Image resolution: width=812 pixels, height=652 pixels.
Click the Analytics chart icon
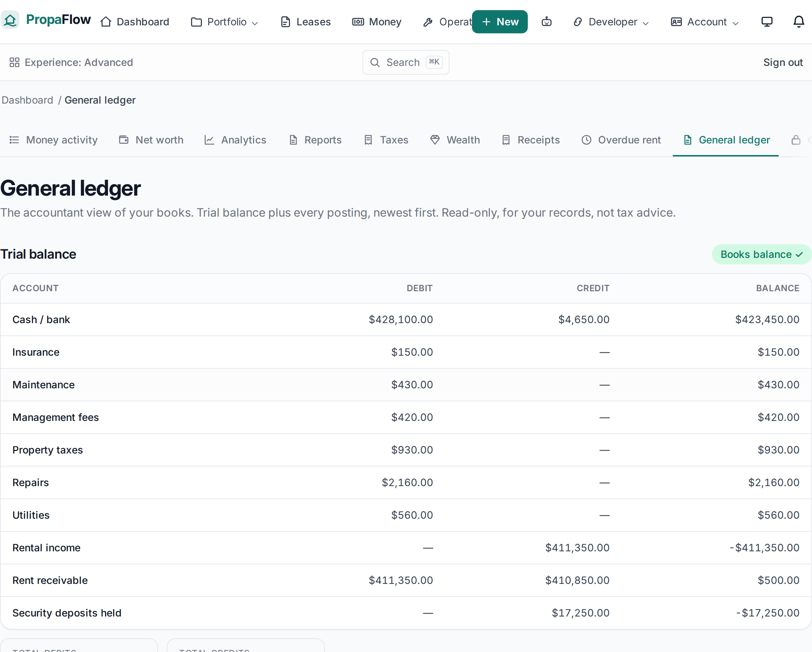click(209, 140)
